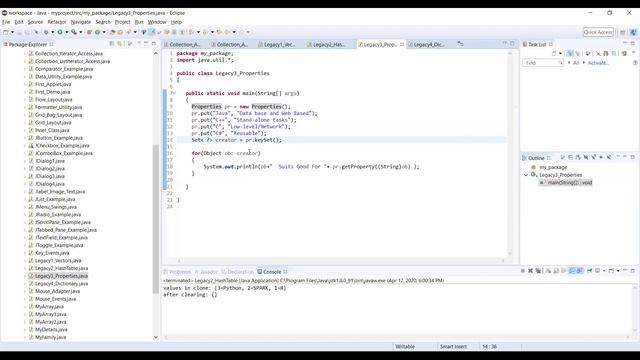Minimize the Outline view
The width and height of the screenshot is (640, 360).
[625, 157]
